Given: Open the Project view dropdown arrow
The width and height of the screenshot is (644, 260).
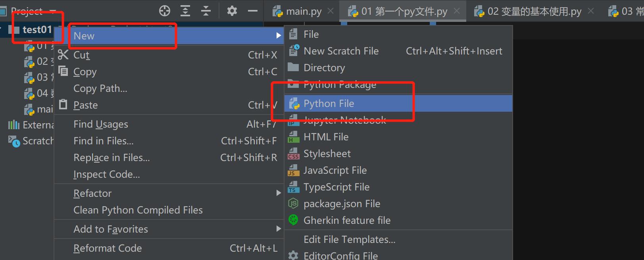Looking at the screenshot, I should (53, 11).
